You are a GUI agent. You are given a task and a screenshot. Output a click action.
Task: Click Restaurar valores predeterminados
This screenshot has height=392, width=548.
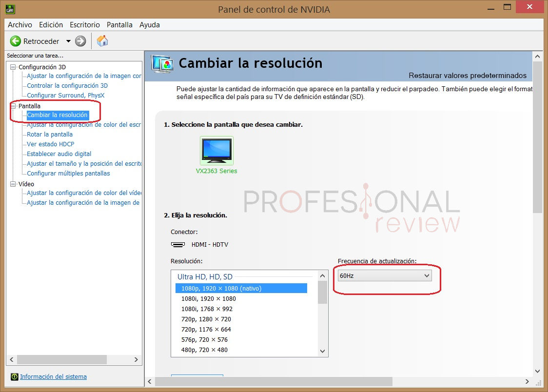[x=467, y=76]
